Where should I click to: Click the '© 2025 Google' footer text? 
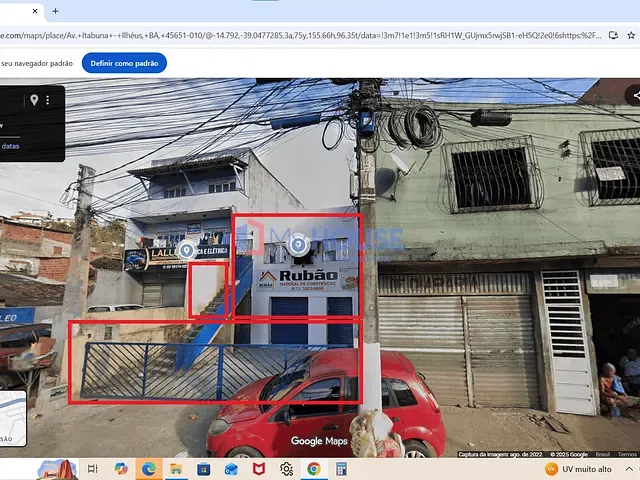(x=569, y=454)
